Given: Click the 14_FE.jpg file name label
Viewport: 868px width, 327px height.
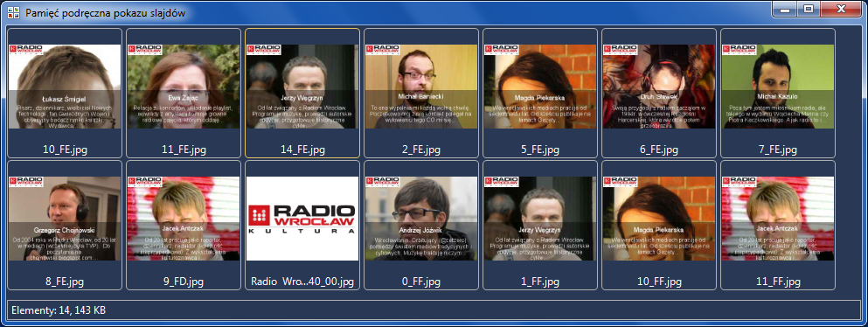Looking at the screenshot, I should 302,150.
